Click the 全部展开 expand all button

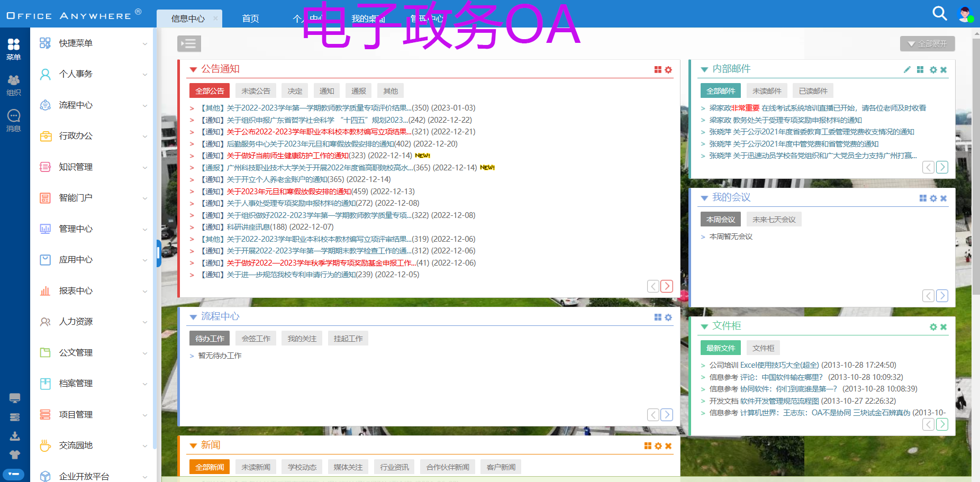[927, 44]
